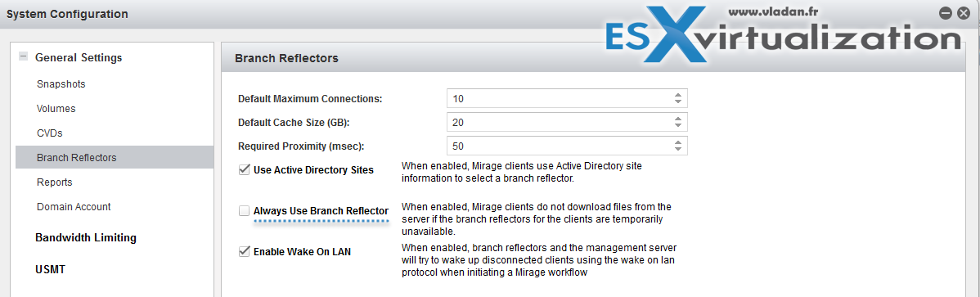This screenshot has width=980, height=297.
Task: Decrease Default Maximum Connections with down arrow
Action: point(678,101)
